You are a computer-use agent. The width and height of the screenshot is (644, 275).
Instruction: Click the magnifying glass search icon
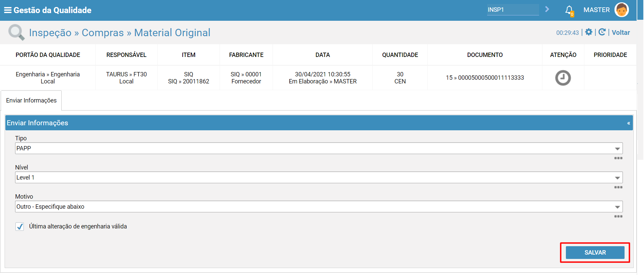(16, 32)
